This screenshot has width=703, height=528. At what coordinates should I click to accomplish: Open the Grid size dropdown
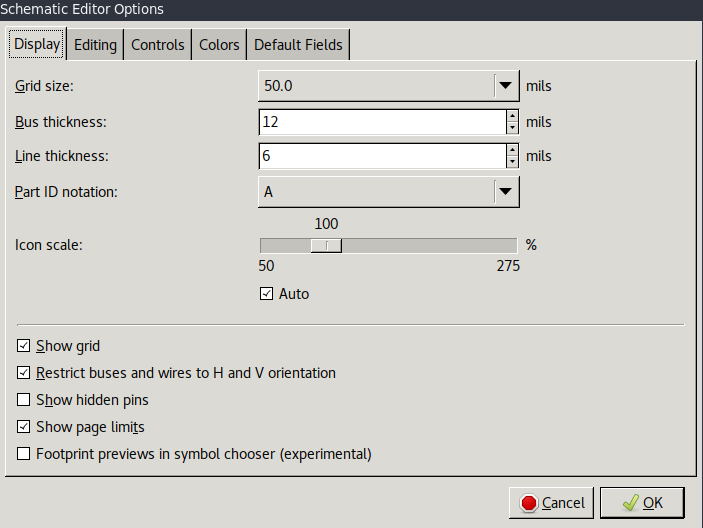coord(505,86)
